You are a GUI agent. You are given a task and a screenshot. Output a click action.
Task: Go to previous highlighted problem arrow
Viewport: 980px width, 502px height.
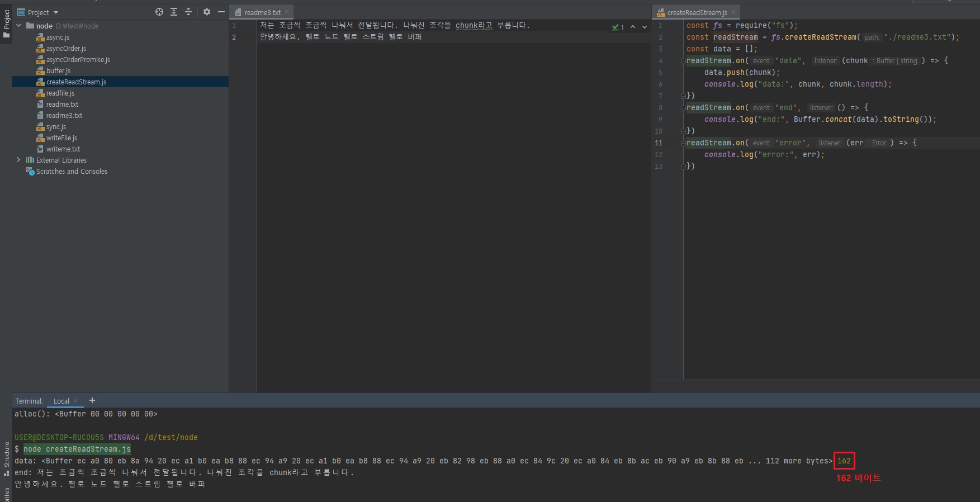[633, 27]
